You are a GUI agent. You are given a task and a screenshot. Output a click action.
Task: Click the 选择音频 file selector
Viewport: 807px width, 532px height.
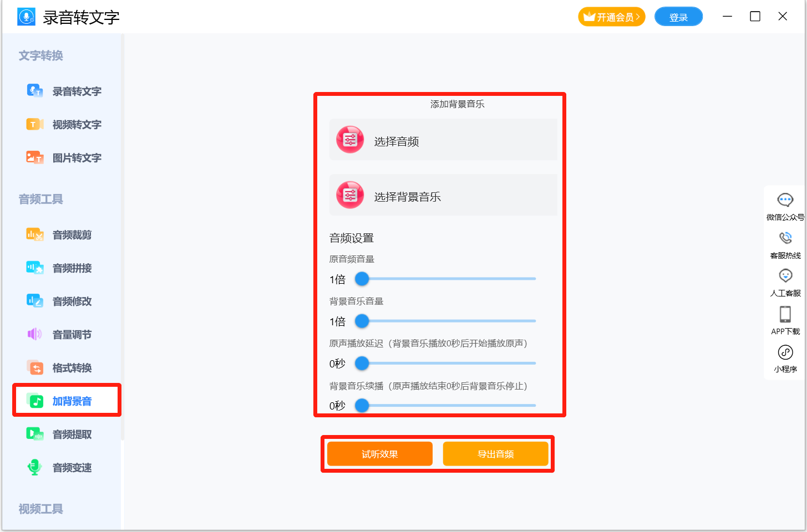pyautogui.click(x=443, y=140)
